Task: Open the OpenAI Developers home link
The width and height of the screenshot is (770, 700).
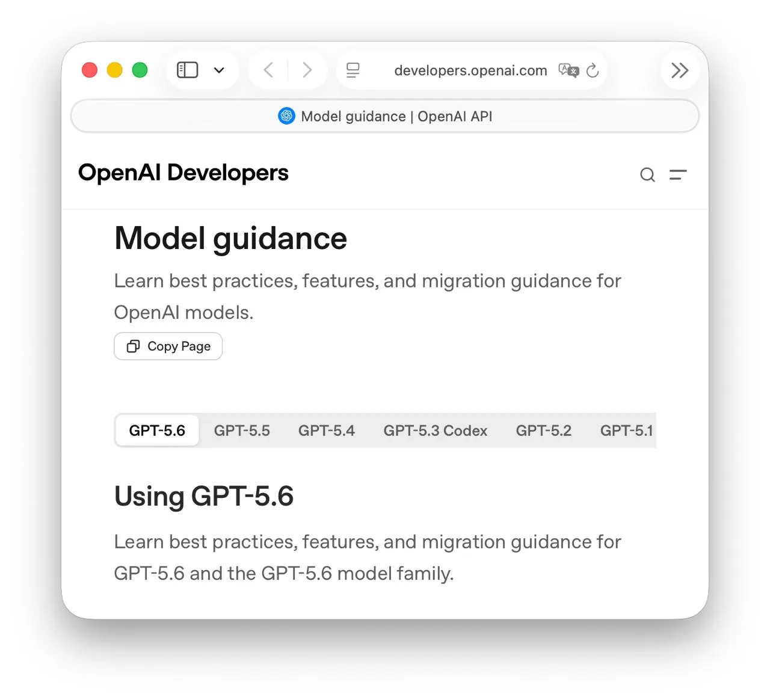Action: pos(183,173)
